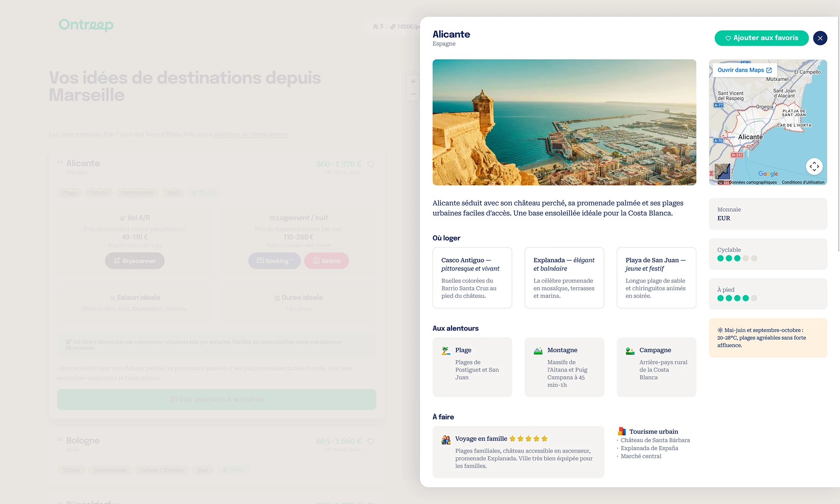Screen dimensions: 840x504
Task: Click the countryside Campagne icon
Action: pyautogui.click(x=630, y=351)
